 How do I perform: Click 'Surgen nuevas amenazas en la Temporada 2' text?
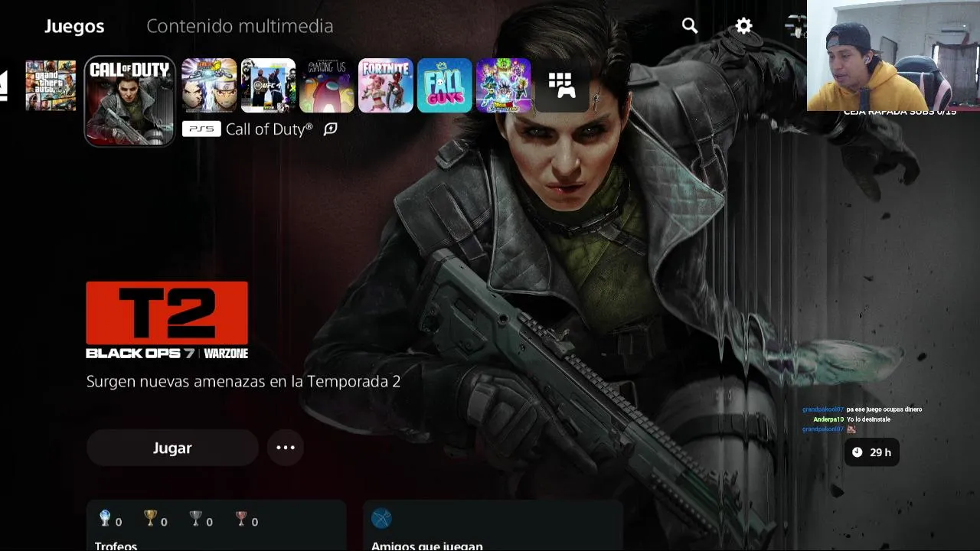point(243,381)
